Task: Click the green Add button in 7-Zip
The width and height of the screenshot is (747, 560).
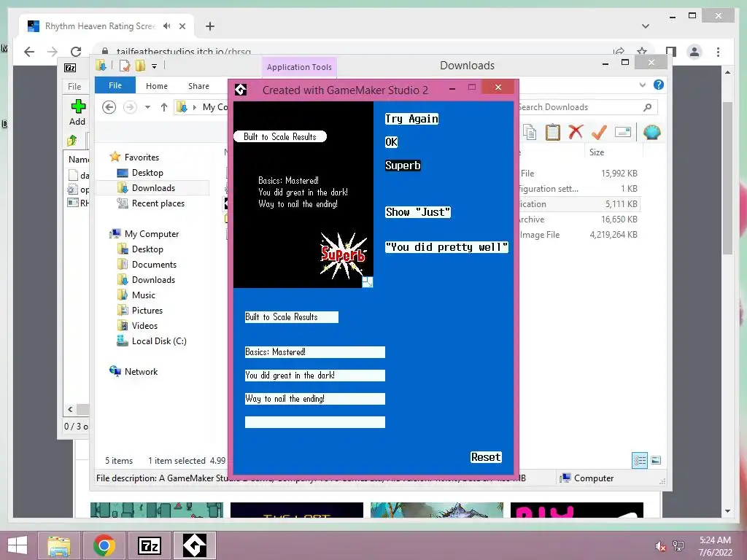Action: pos(77,112)
